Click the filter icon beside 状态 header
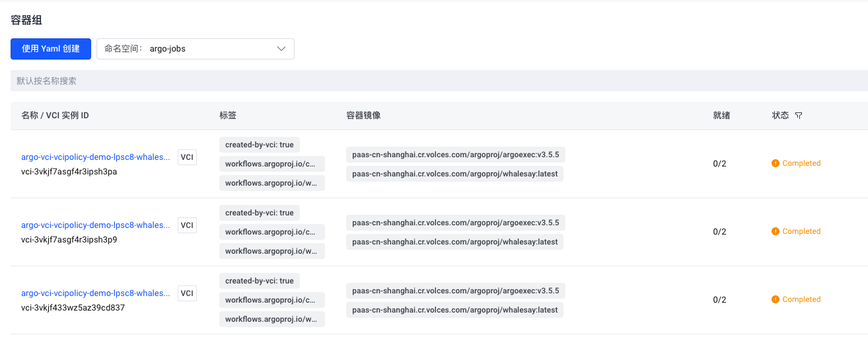 pyautogui.click(x=799, y=116)
